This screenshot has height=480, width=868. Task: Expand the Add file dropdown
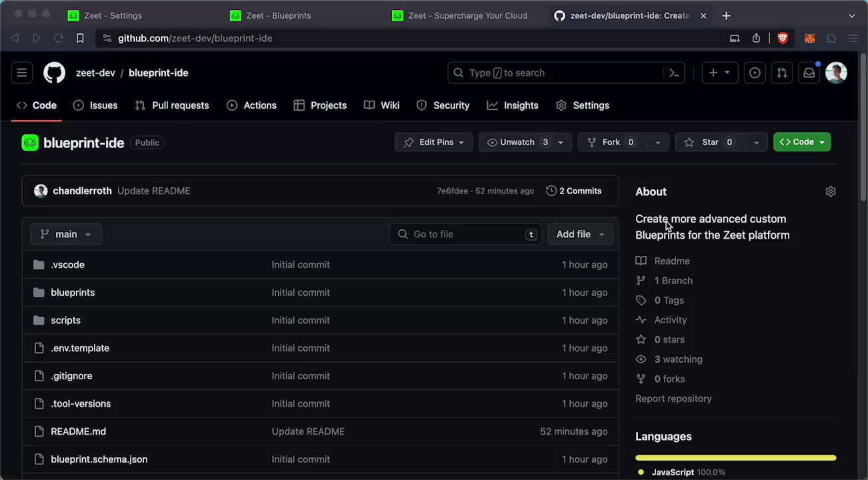[580, 234]
